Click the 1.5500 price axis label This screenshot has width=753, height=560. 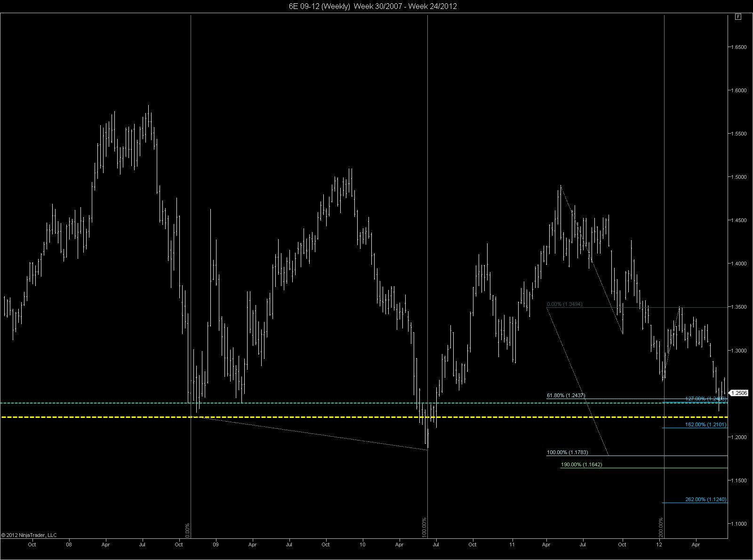[x=739, y=134]
